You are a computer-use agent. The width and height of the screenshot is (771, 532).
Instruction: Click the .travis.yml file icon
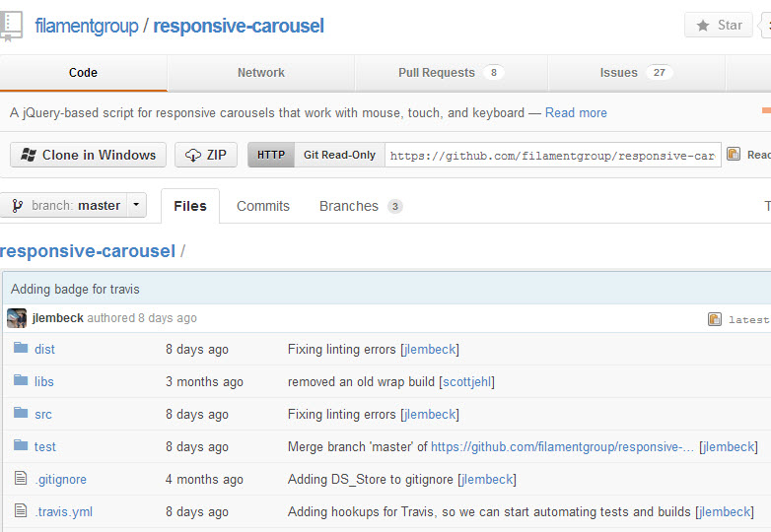click(x=21, y=510)
